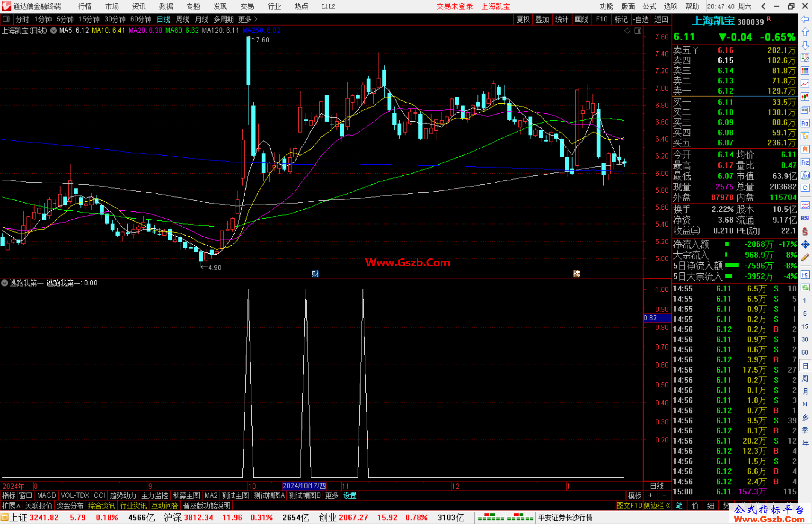Open the 模板 template menu
The image size is (812, 524).
[635, 495]
